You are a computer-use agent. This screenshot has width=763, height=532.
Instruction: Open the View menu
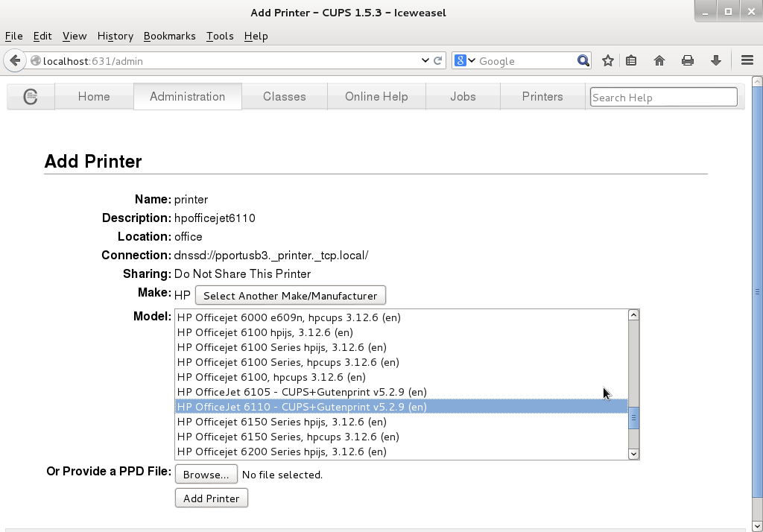pyautogui.click(x=75, y=36)
